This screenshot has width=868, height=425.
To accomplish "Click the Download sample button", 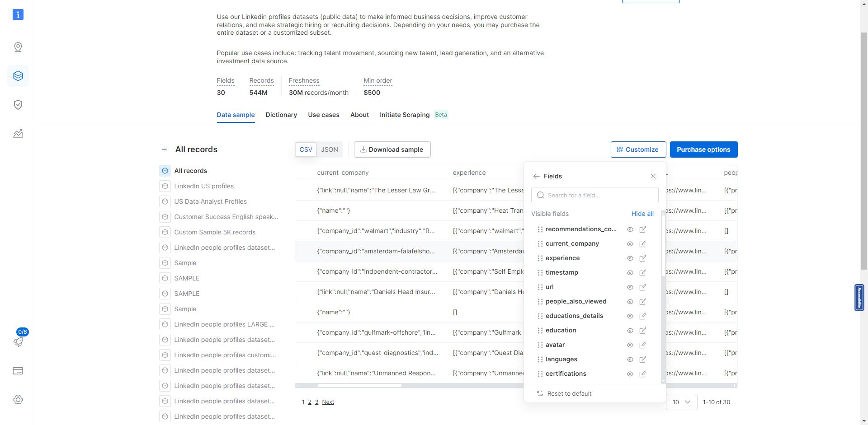I will coord(392,149).
